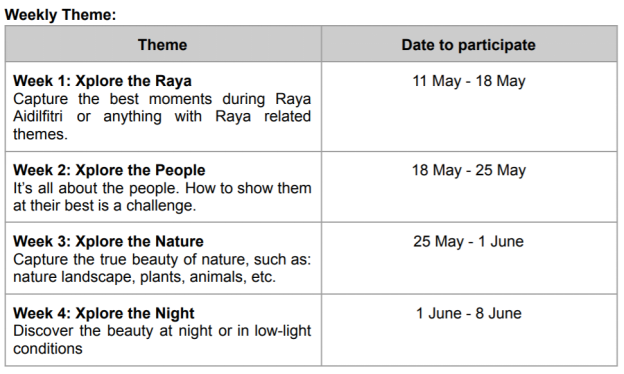The image size is (624, 374).
Task: Click the Weekly Theme heading
Action: [x=60, y=15]
